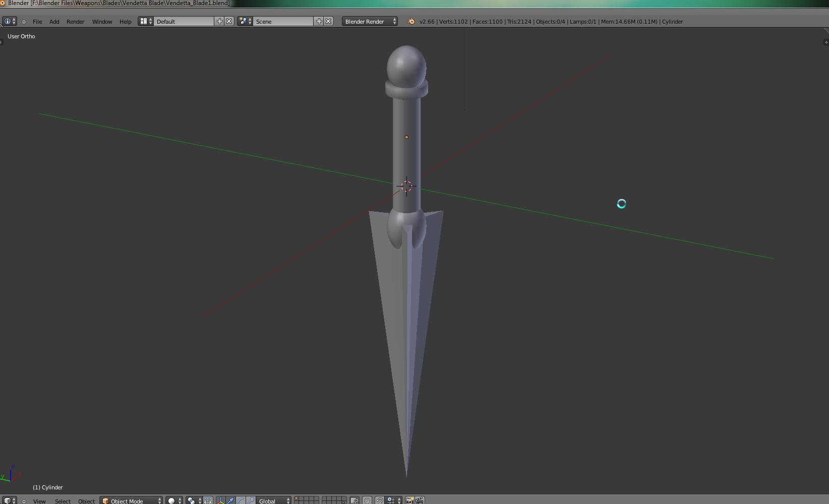Click the screen layout browse icon
The image size is (829, 504).
[146, 21]
